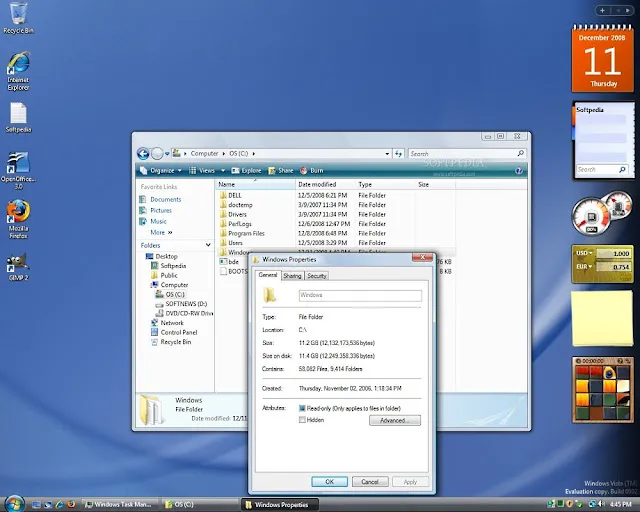Open the recent pages dropdown arrow

(167, 154)
